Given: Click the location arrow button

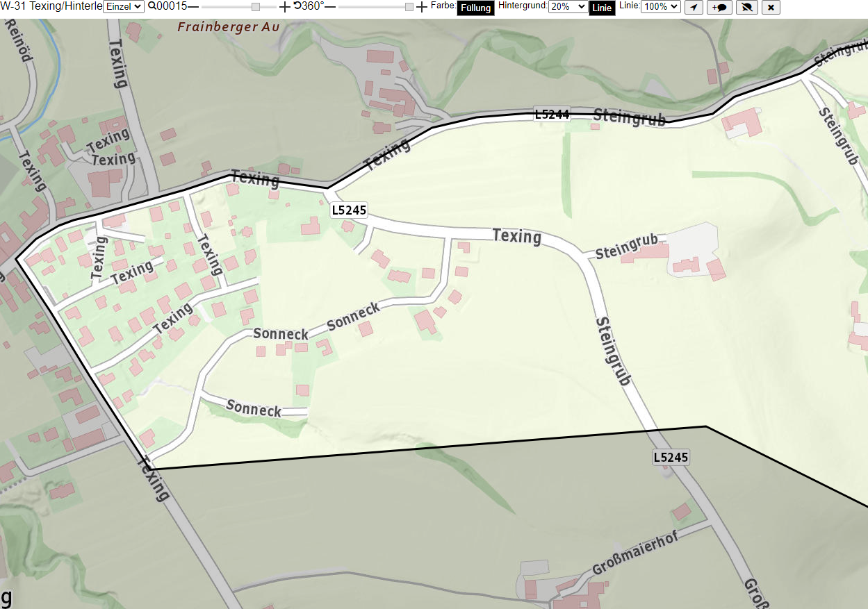Looking at the screenshot, I should (x=694, y=8).
